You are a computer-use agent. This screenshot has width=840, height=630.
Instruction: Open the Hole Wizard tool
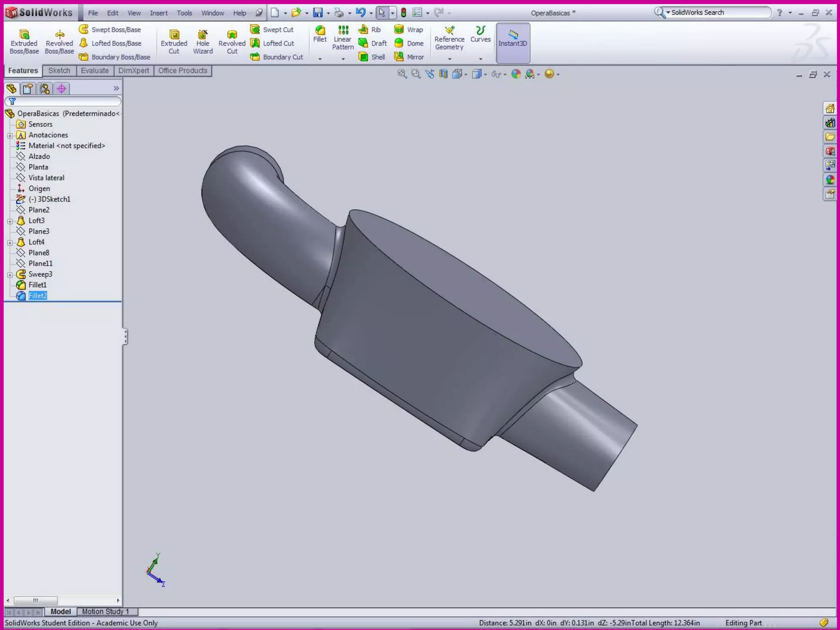(x=203, y=42)
